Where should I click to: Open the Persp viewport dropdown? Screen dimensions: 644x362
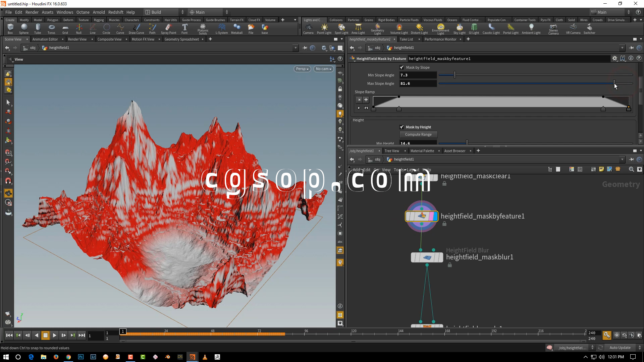[x=302, y=69]
